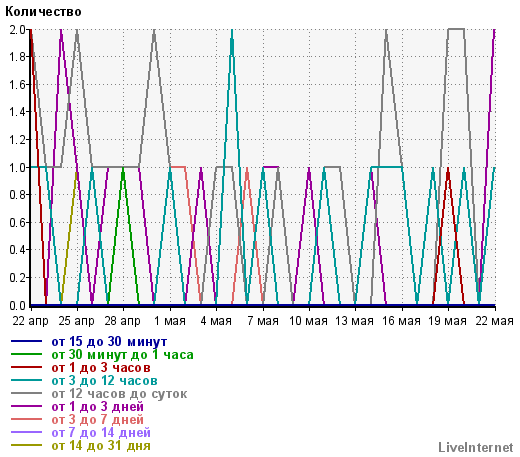
Task: Click the '19 мая' date axis label
Action: pos(448,321)
